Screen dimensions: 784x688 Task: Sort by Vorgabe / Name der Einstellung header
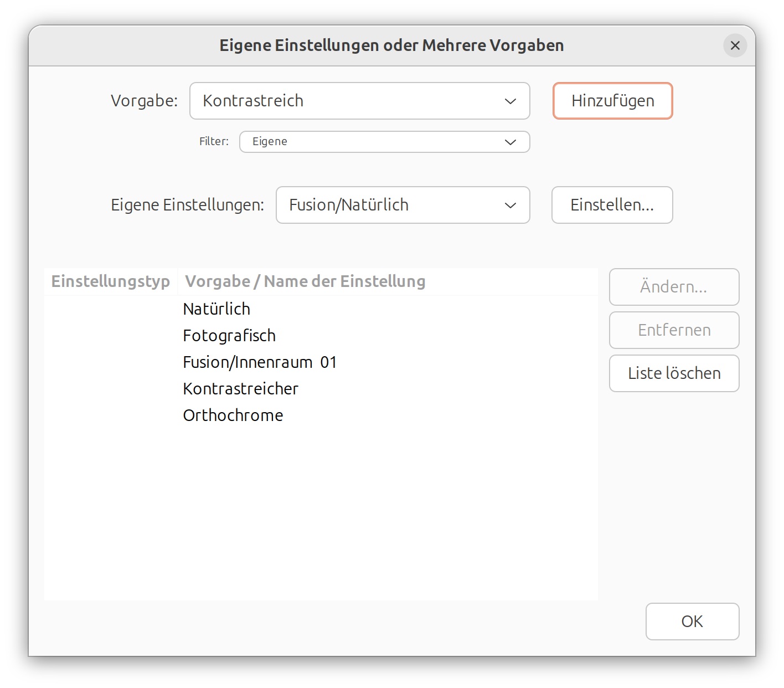pyautogui.click(x=305, y=281)
